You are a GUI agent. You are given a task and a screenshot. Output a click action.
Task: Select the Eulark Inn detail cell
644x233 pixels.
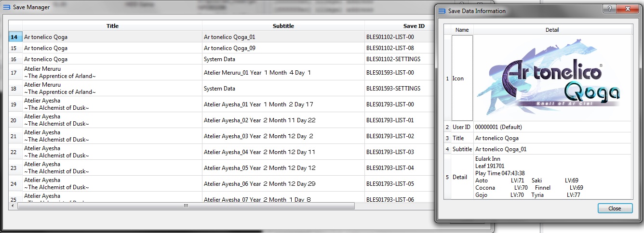pyautogui.click(x=552, y=177)
